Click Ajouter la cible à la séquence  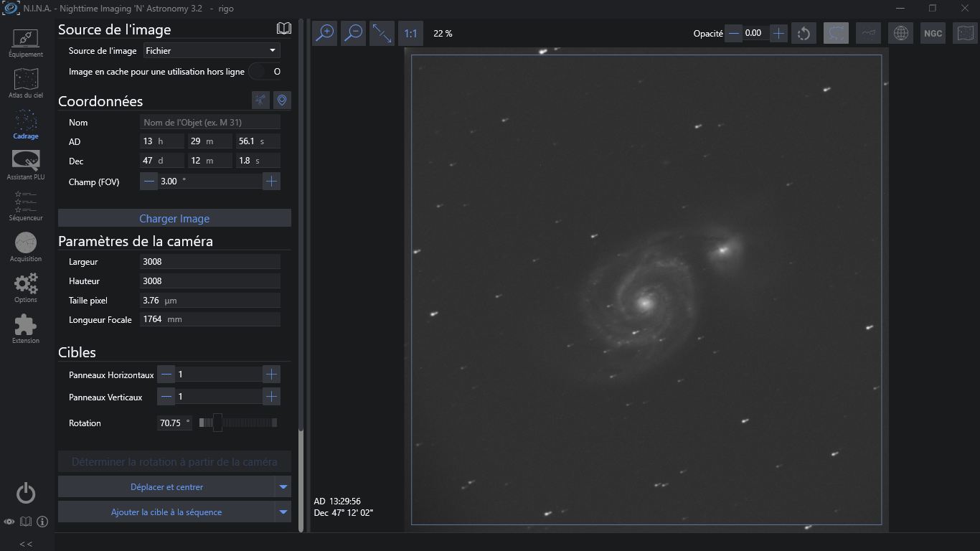[x=166, y=512]
